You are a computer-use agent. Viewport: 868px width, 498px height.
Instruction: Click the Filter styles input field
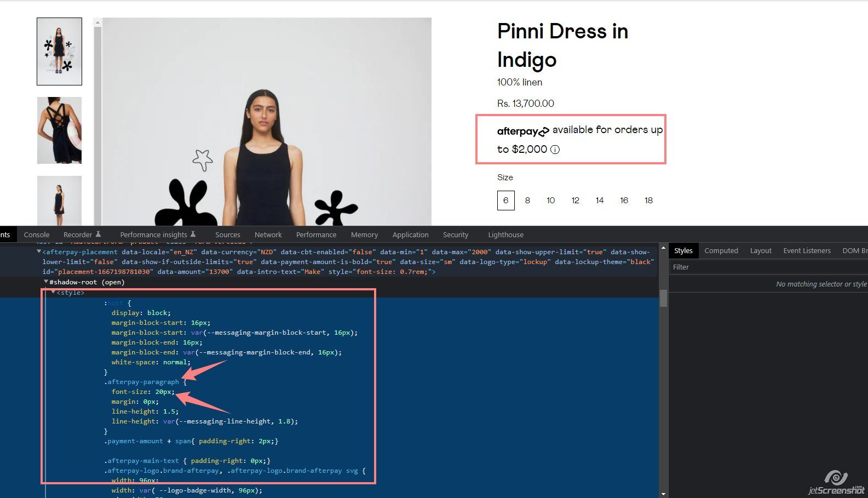767,267
